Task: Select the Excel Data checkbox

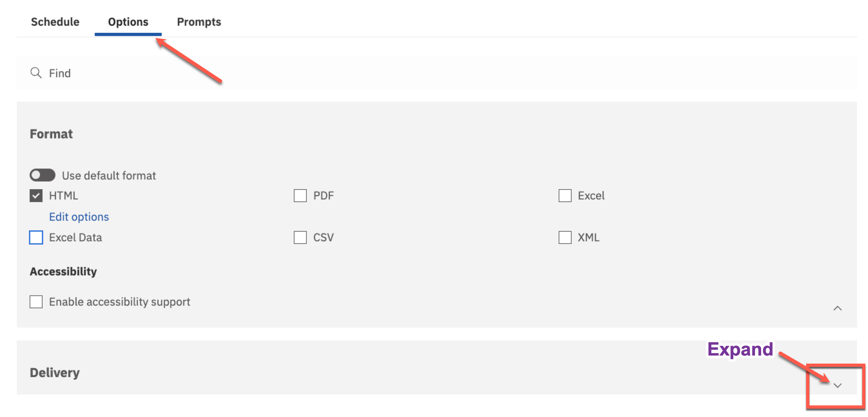Action: pos(36,237)
